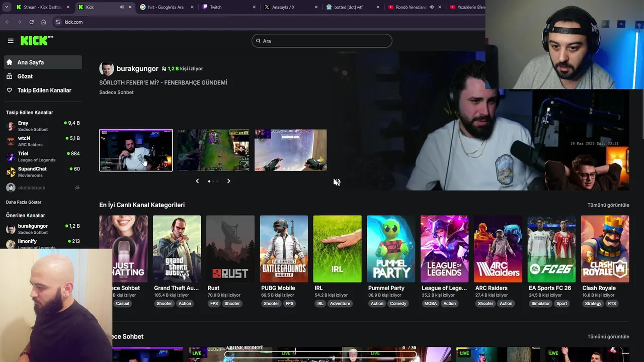Viewport: 644px width, 362px height.
Task: Expand Daha Fazla Göster in sidebar
Action: (x=24, y=202)
